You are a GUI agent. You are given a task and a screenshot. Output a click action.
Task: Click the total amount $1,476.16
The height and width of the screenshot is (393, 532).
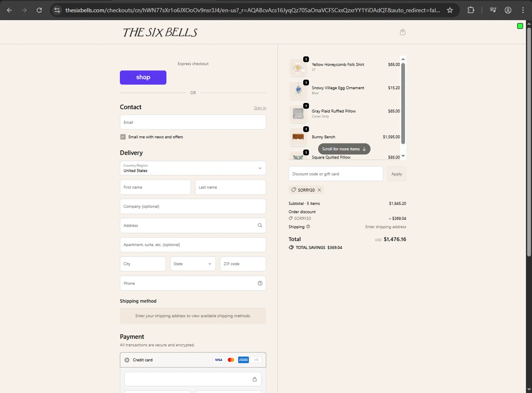coord(395,239)
